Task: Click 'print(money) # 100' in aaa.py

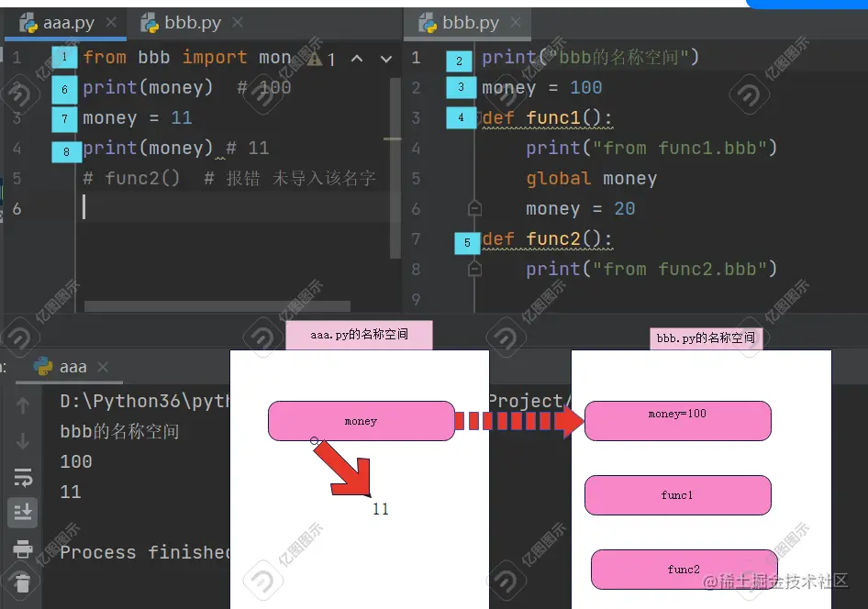Action: (187, 87)
